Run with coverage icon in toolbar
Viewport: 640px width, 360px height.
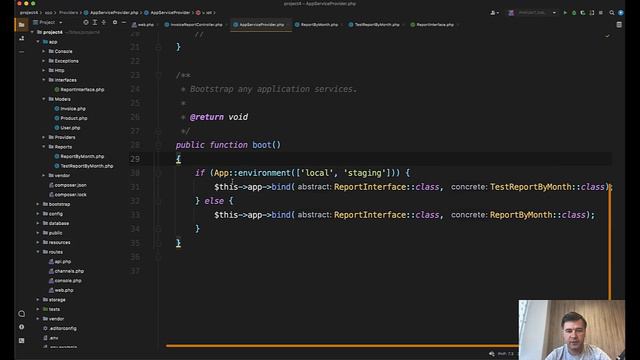(583, 13)
